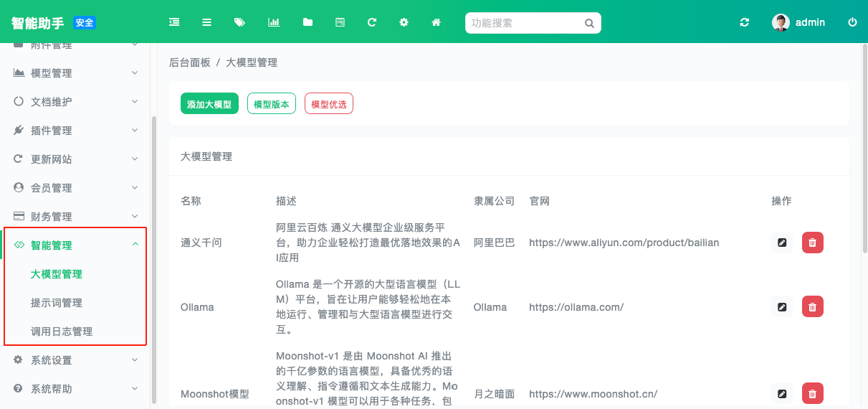Delete the Ollama model row

click(x=812, y=307)
